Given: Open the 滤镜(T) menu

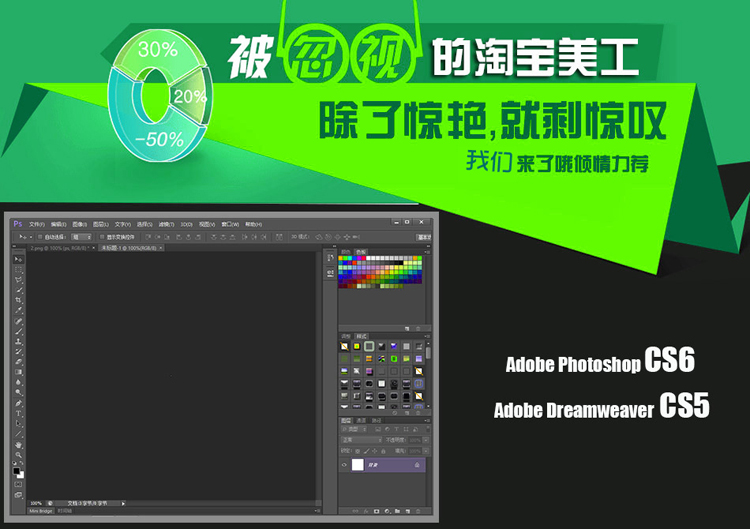Looking at the screenshot, I should 166,224.
